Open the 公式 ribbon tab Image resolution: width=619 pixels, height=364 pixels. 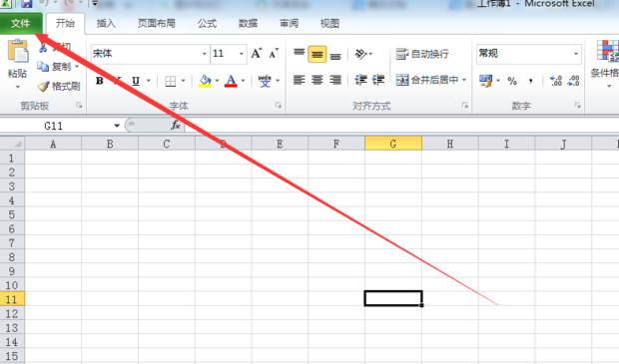coord(207,24)
